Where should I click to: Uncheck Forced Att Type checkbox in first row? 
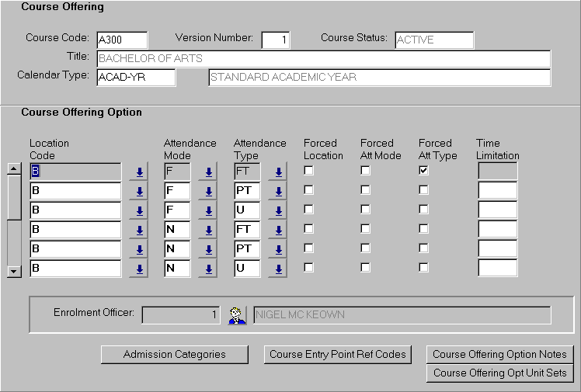(423, 171)
